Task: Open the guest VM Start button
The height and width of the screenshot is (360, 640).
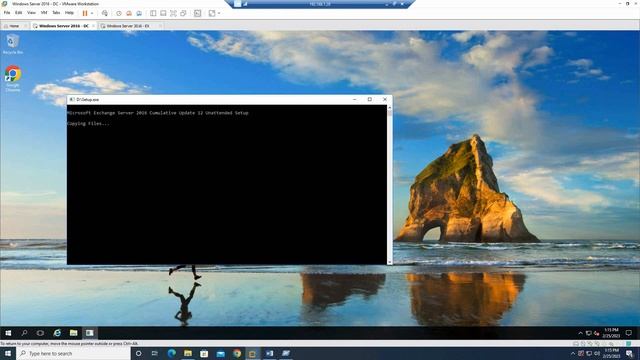Action: [x=8, y=333]
